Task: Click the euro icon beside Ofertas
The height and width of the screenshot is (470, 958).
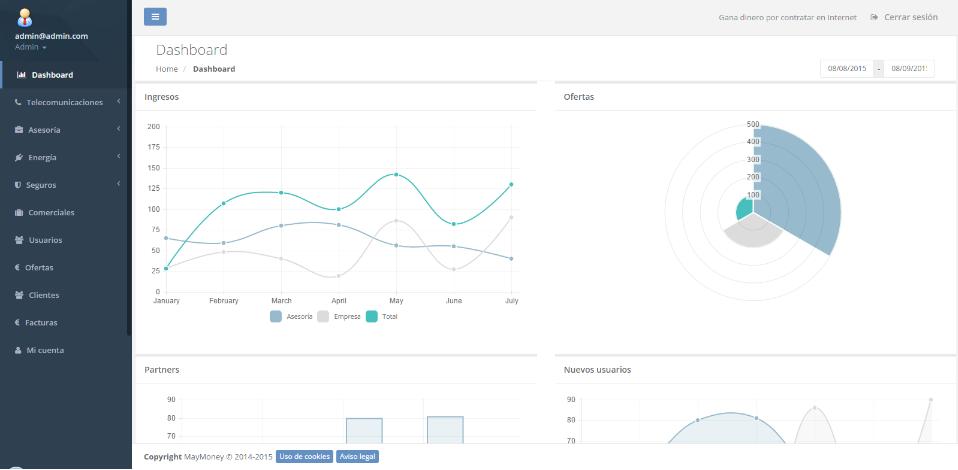Action: pyautogui.click(x=17, y=268)
